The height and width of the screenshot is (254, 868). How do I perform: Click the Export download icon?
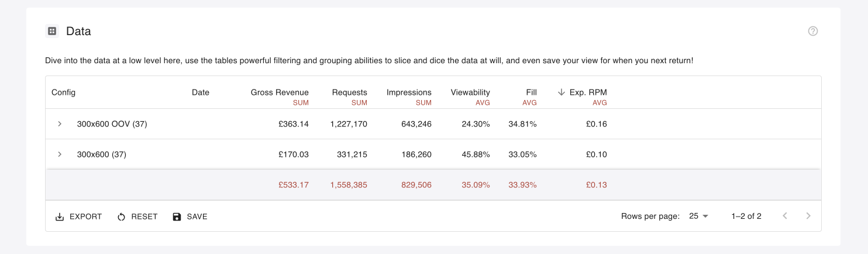point(59,217)
